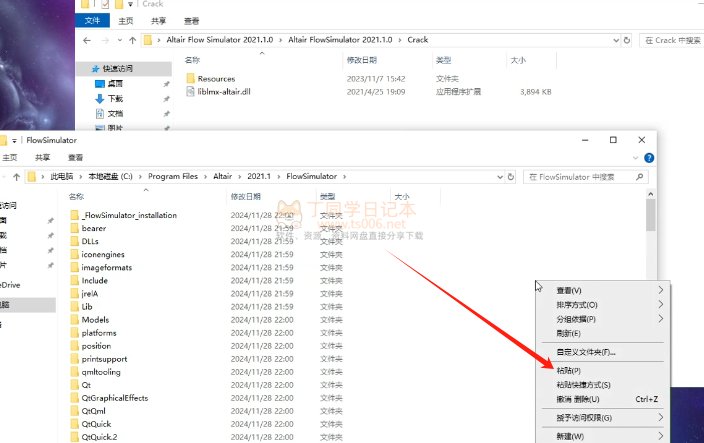Click Paste (粘贴) in context menu
Image resolution: width=704 pixels, height=443 pixels.
569,370
